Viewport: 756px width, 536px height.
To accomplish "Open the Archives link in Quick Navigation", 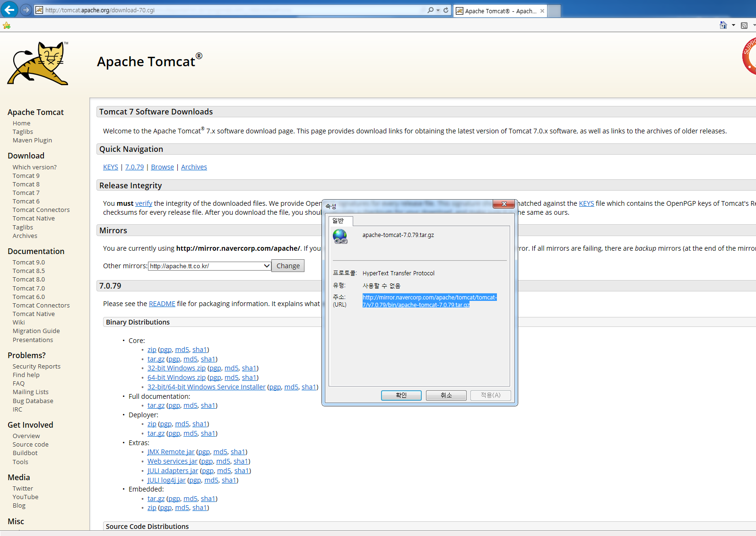I will (194, 167).
